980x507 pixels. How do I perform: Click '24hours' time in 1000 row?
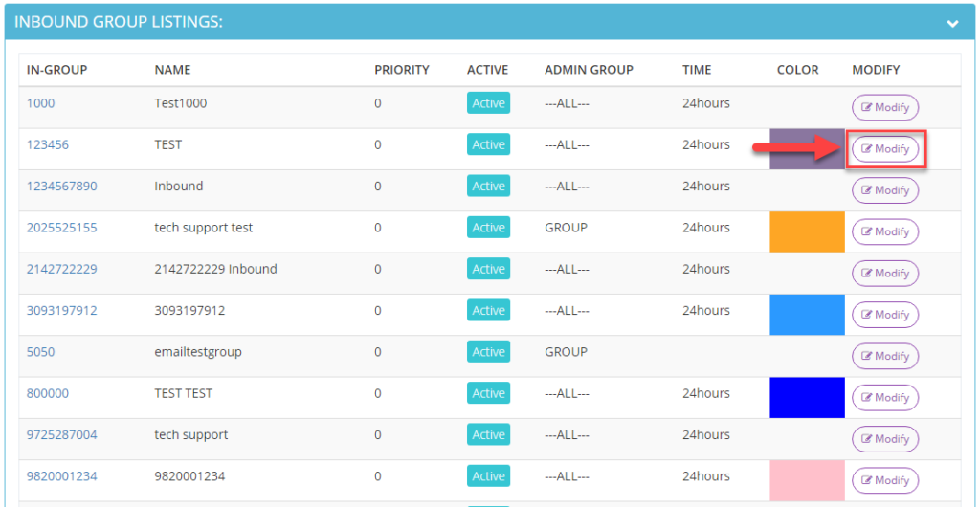point(705,103)
